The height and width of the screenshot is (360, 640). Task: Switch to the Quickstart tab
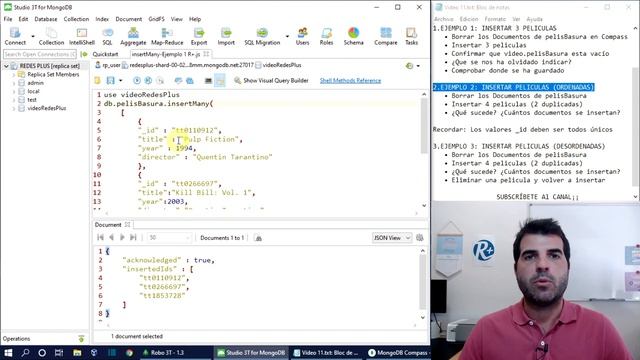pyautogui.click(x=105, y=54)
